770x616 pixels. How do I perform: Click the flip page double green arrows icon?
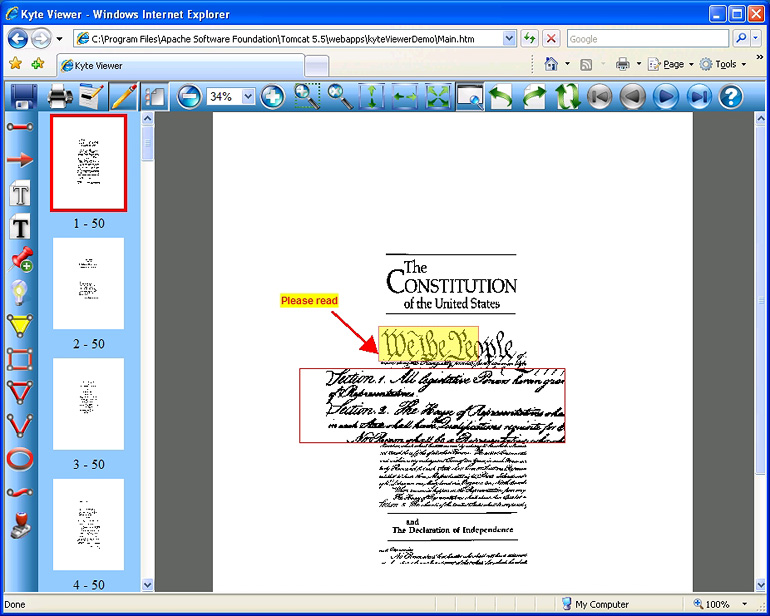567,96
